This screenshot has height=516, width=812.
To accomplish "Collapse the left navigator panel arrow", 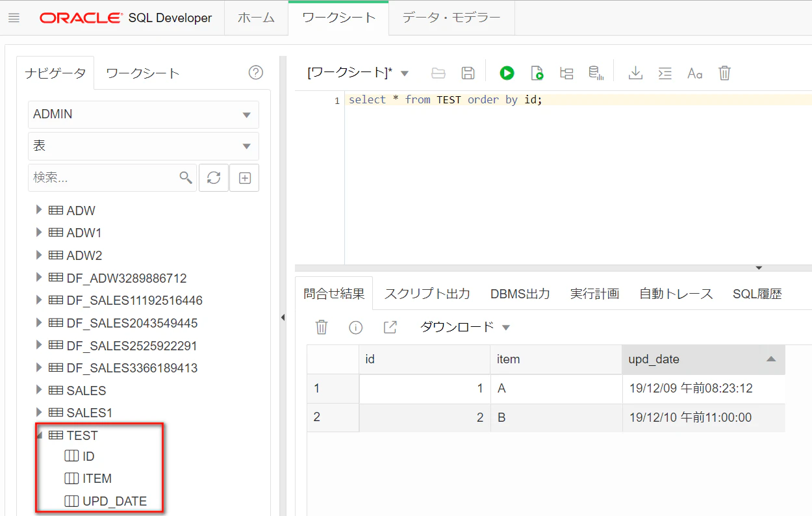I will pos(283,317).
